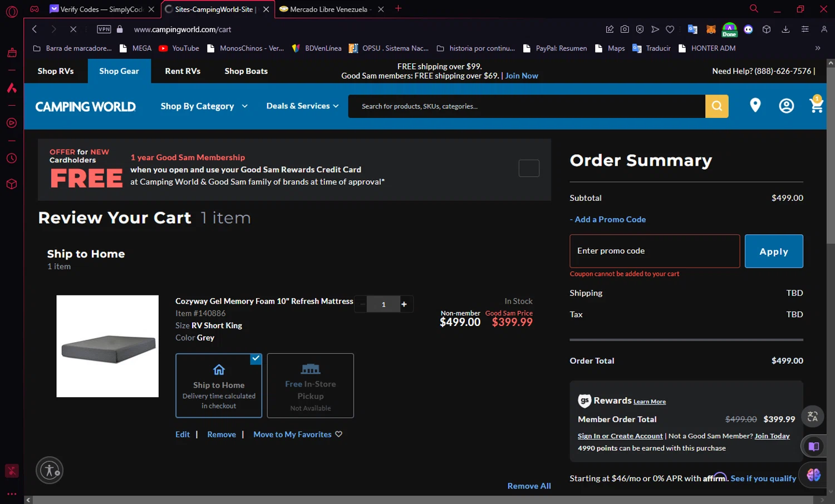Open the accessibility widget button
Image resolution: width=835 pixels, height=504 pixels.
(50, 470)
